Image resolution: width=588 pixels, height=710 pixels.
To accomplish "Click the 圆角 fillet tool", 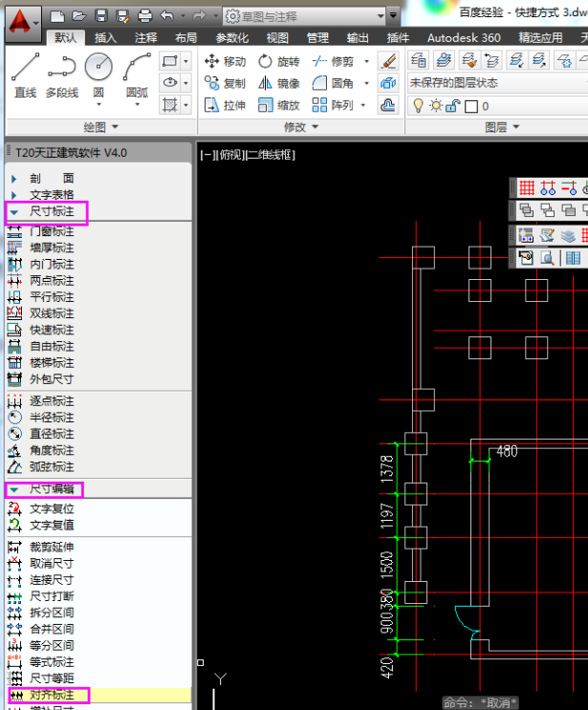I will [x=334, y=84].
